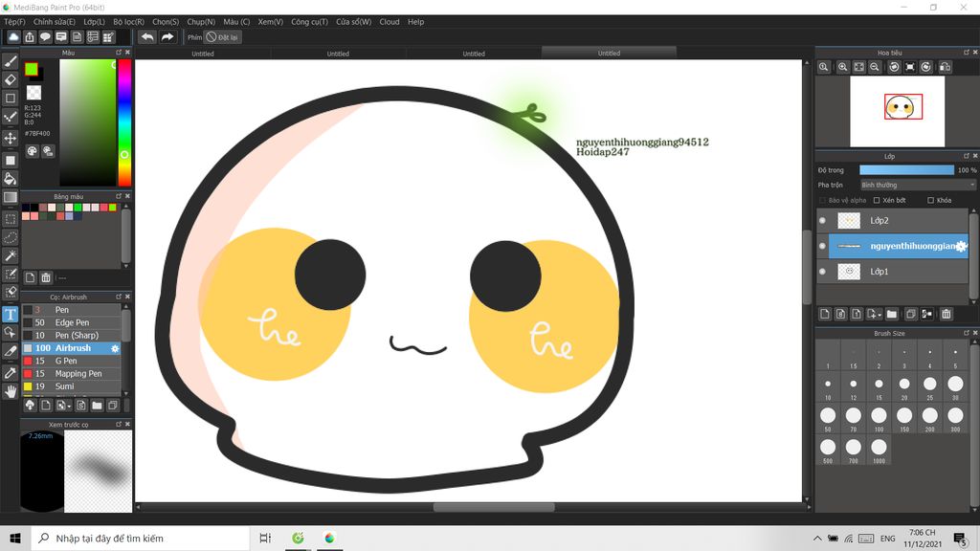Select the Bucket fill tool
This screenshot has width=980, height=551.
coord(10,179)
